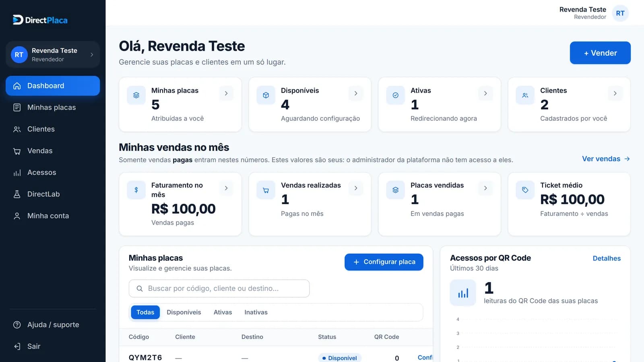Switch to the Inativas filter tab
The width and height of the screenshot is (644, 362).
256,312
